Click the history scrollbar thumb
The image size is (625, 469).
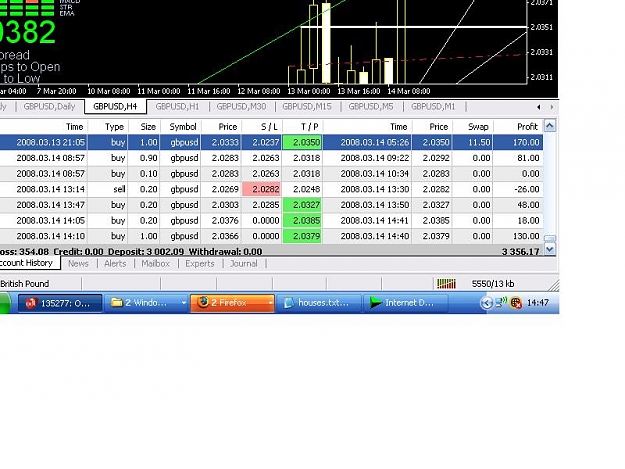coord(550,238)
